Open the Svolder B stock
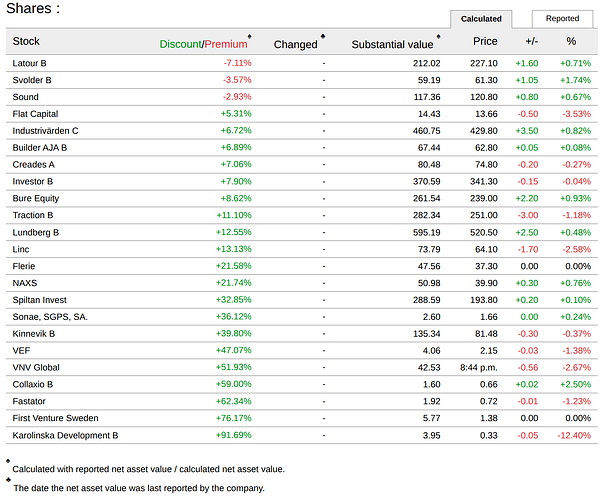This screenshot has height=500, width=602. (x=32, y=80)
